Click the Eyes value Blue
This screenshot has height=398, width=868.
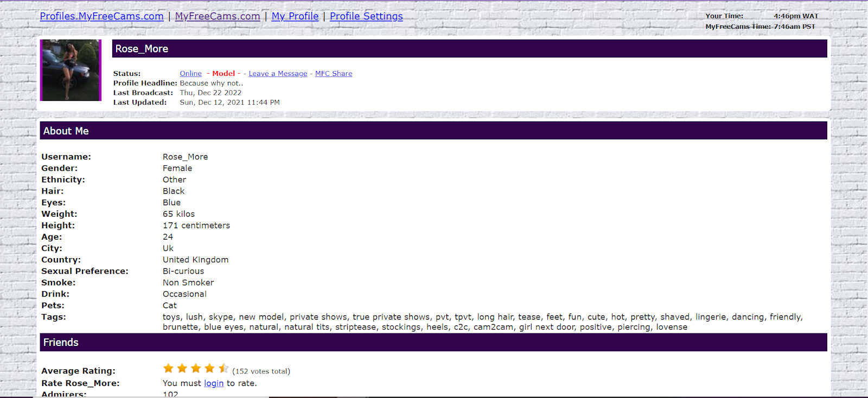click(172, 202)
